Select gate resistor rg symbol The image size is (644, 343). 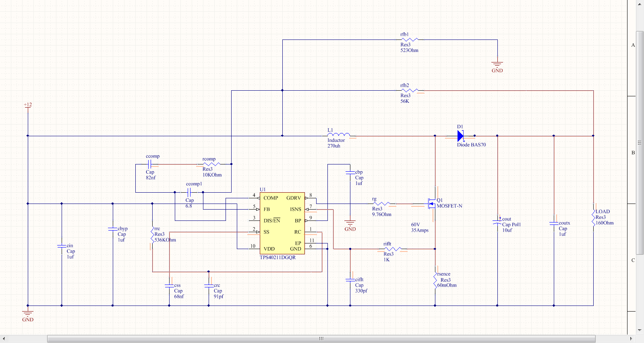[381, 204]
